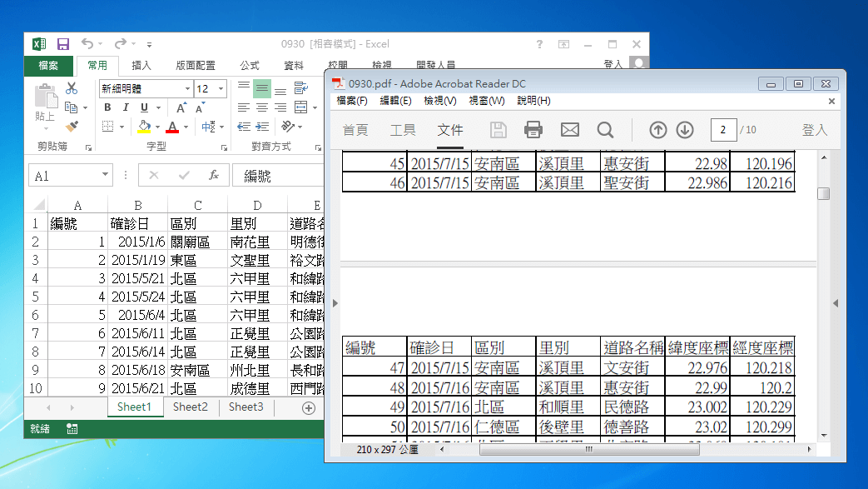
Task: Click the Cut scissors icon in Excel
Action: [72, 88]
